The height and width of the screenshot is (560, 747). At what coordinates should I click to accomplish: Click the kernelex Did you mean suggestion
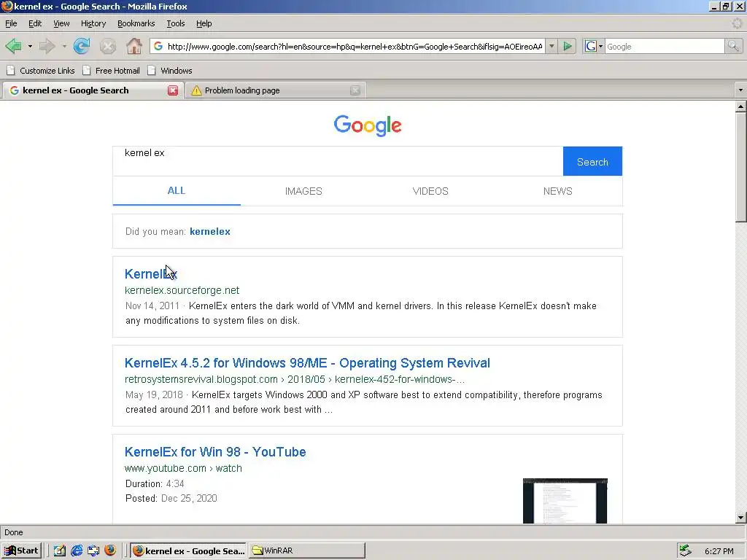(210, 231)
